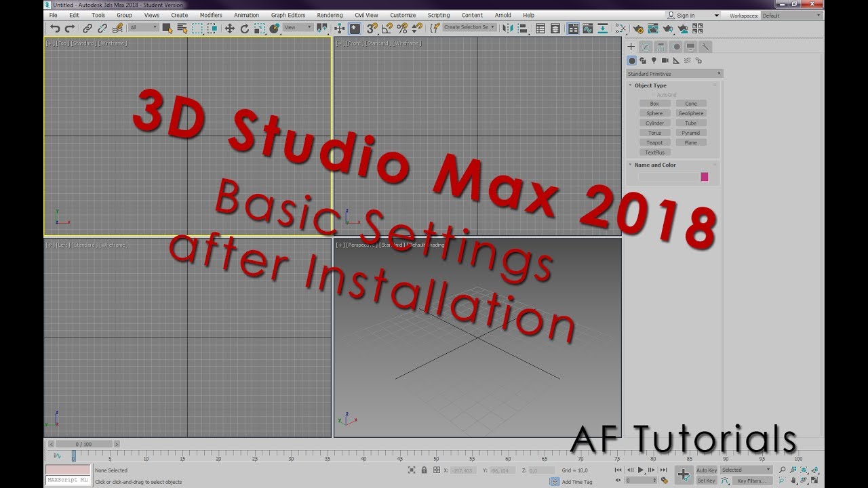Click the GeoSphere button
The width and height of the screenshot is (868, 488).
(691, 113)
